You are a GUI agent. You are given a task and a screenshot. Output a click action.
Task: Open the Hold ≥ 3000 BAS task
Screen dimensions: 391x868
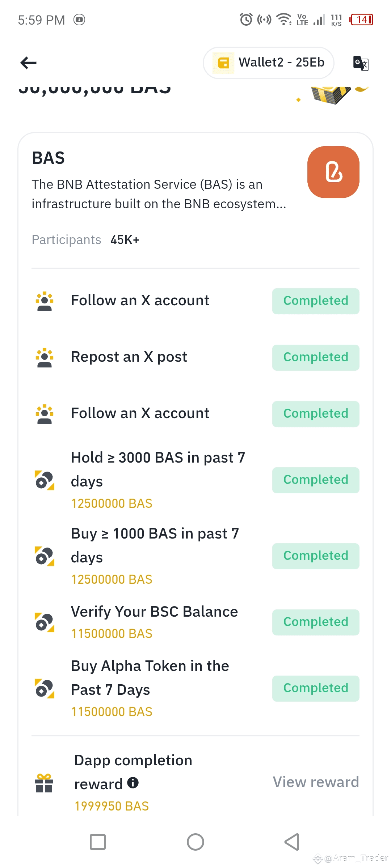tap(158, 469)
